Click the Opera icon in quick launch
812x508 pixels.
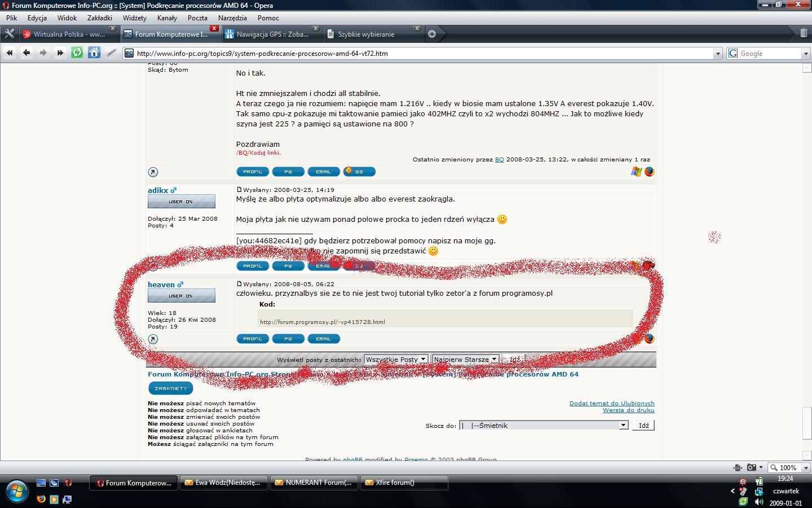point(68,483)
